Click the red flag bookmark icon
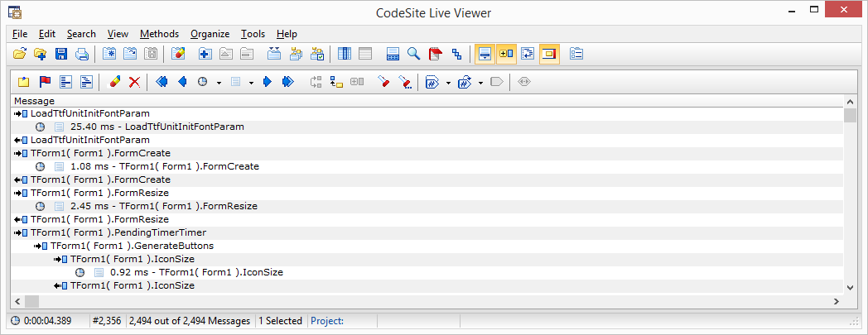 pyautogui.click(x=45, y=82)
